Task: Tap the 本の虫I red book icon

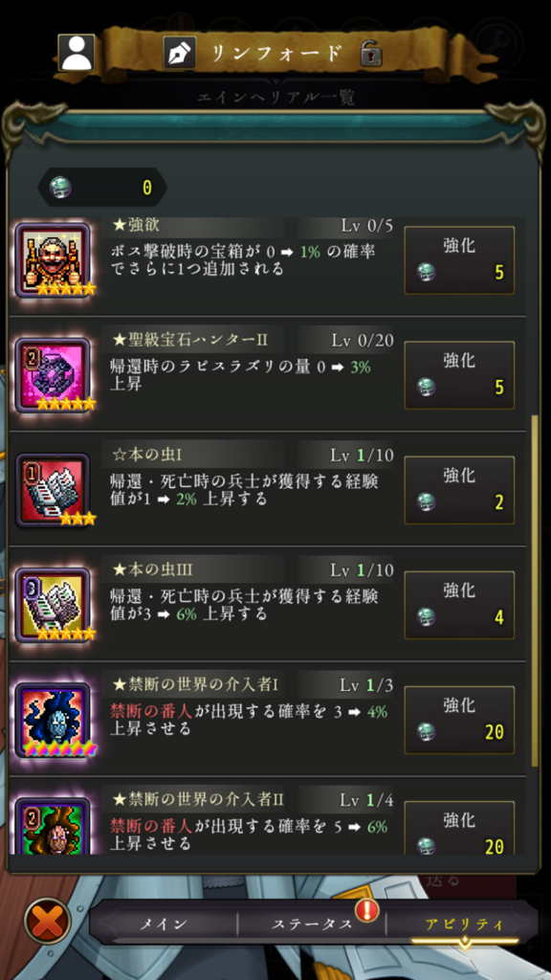Action: (x=53, y=489)
